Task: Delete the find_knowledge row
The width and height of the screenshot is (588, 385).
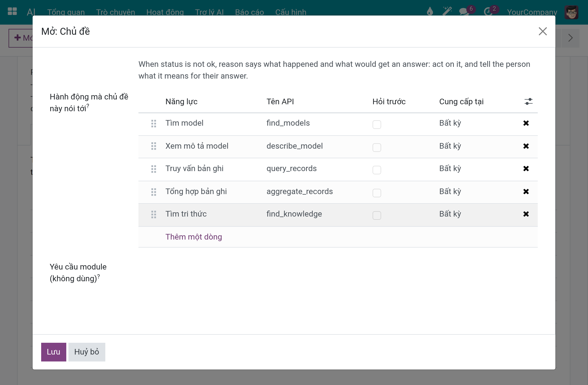Action: coord(526,214)
